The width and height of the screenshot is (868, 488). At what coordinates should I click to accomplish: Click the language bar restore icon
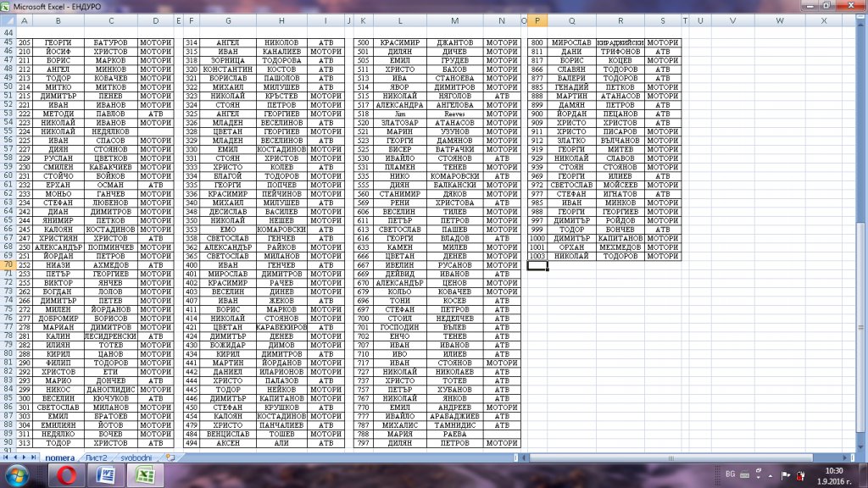click(759, 471)
